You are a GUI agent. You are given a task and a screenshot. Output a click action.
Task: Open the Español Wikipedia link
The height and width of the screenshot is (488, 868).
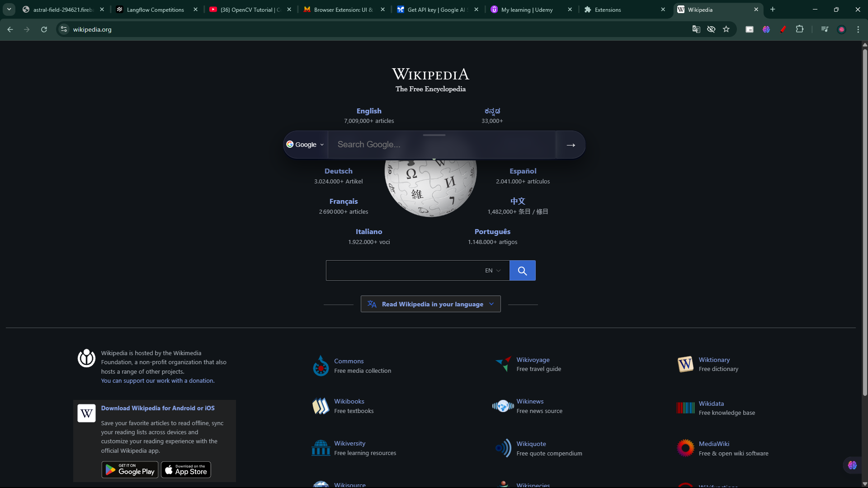[x=523, y=171]
